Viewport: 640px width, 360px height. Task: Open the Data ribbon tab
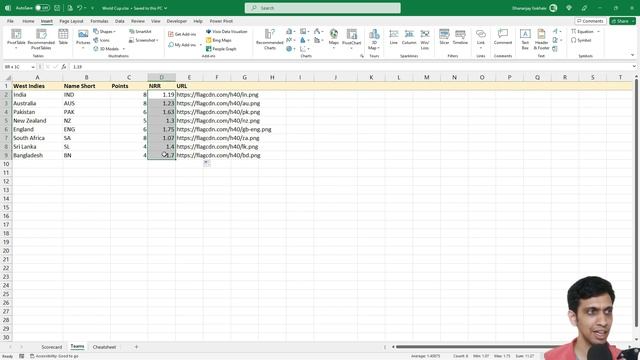pos(120,21)
